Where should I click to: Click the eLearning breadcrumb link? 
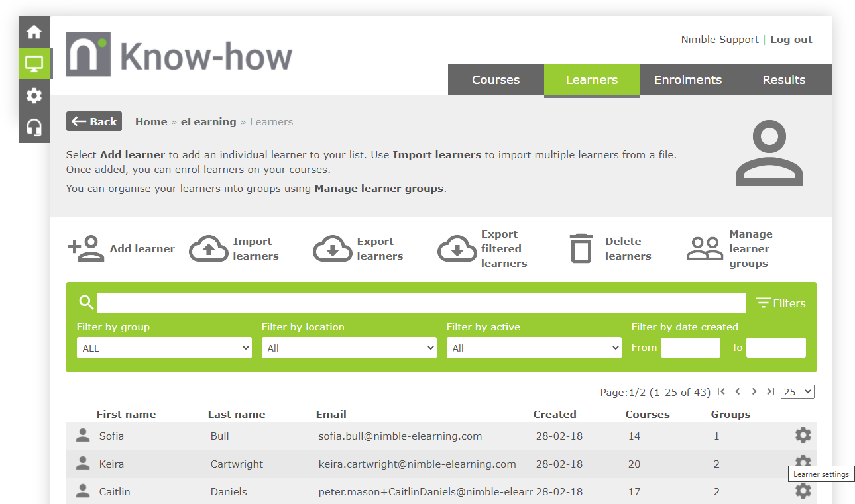209,122
